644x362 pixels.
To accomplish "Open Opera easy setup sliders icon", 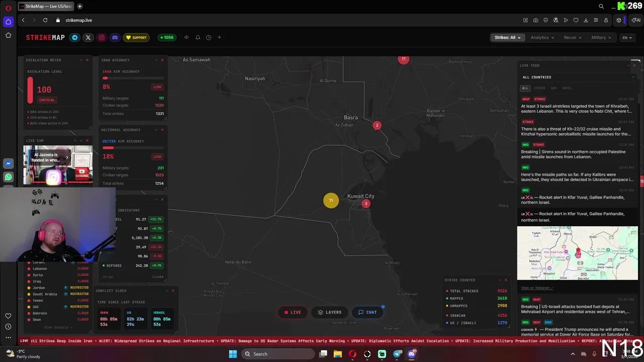I will pos(596,20).
